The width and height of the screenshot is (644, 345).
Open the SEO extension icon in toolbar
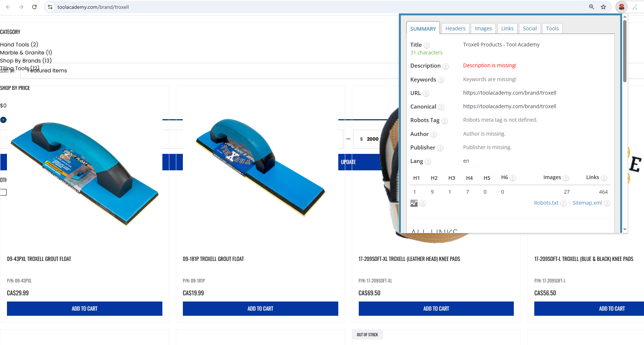[621, 7]
